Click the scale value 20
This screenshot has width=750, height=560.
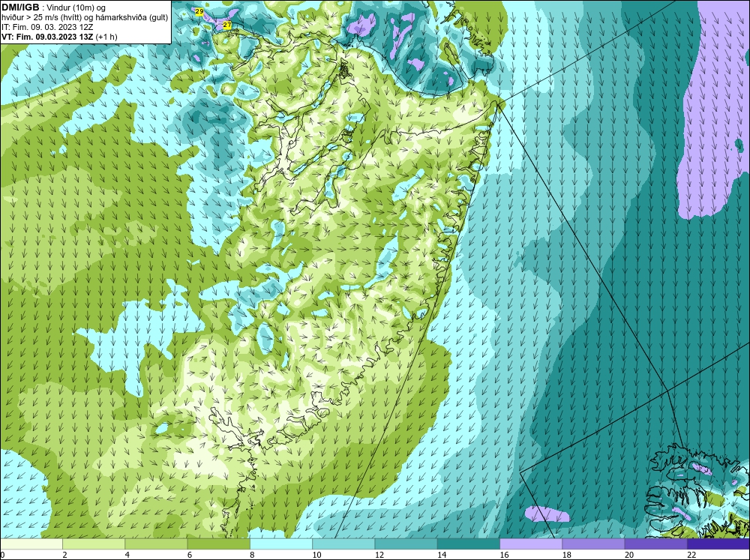[x=629, y=555]
